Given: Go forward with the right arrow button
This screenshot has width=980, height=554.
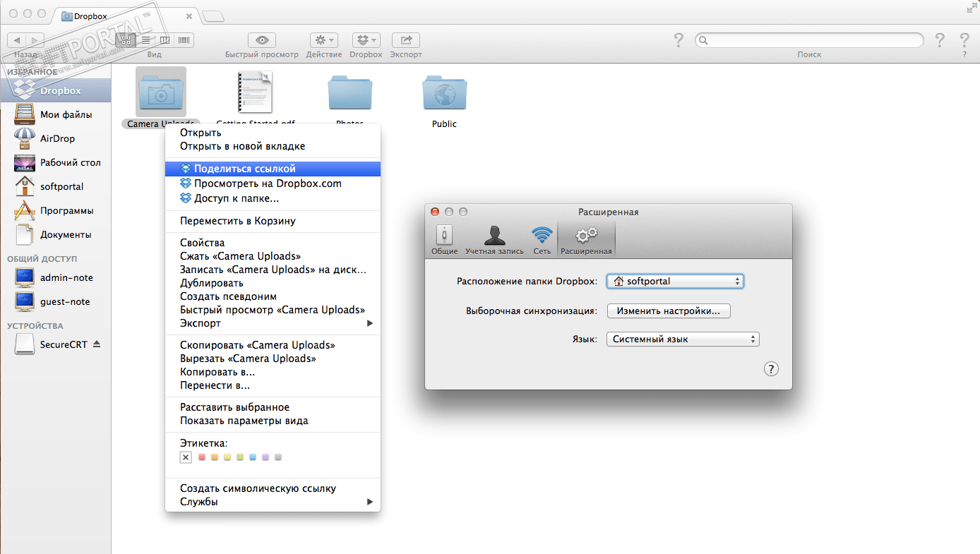Looking at the screenshot, I should (x=35, y=40).
